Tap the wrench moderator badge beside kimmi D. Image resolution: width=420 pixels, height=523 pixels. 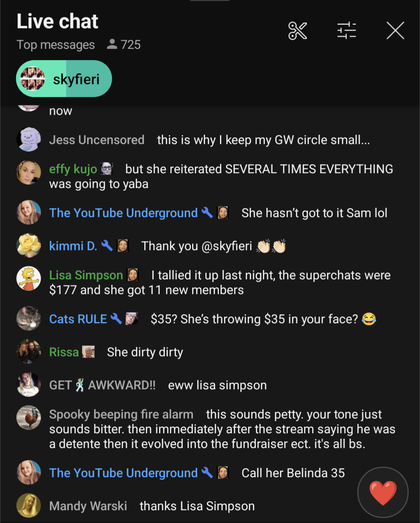pyautogui.click(x=107, y=245)
